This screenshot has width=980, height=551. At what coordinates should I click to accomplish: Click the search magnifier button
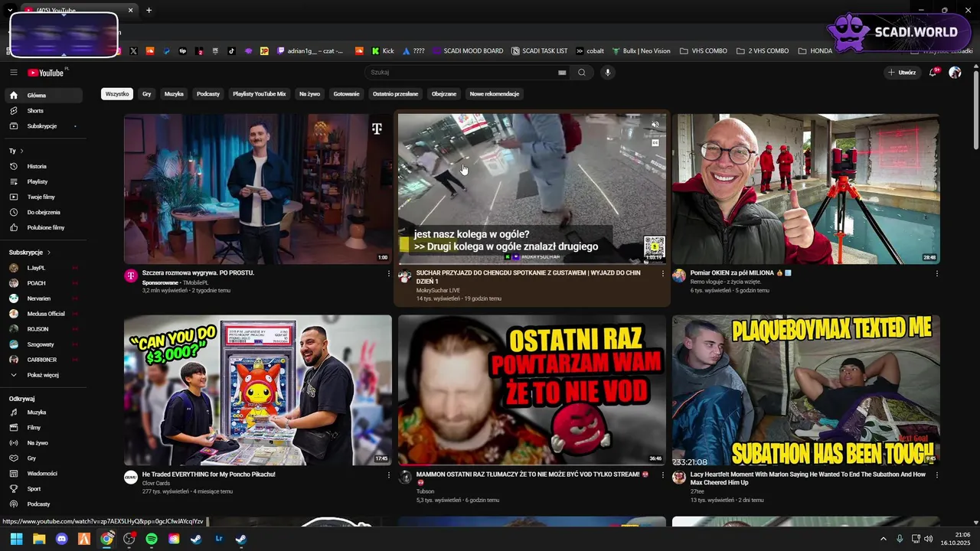582,73
